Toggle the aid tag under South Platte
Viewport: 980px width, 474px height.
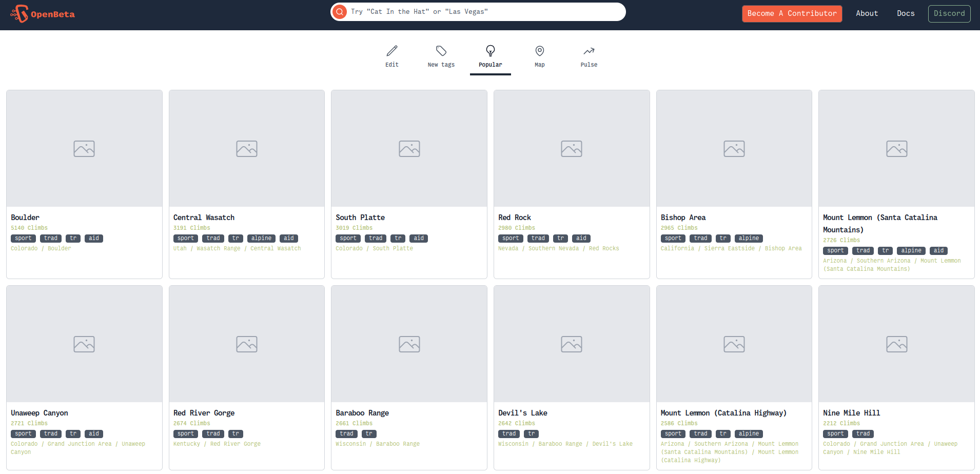point(418,238)
